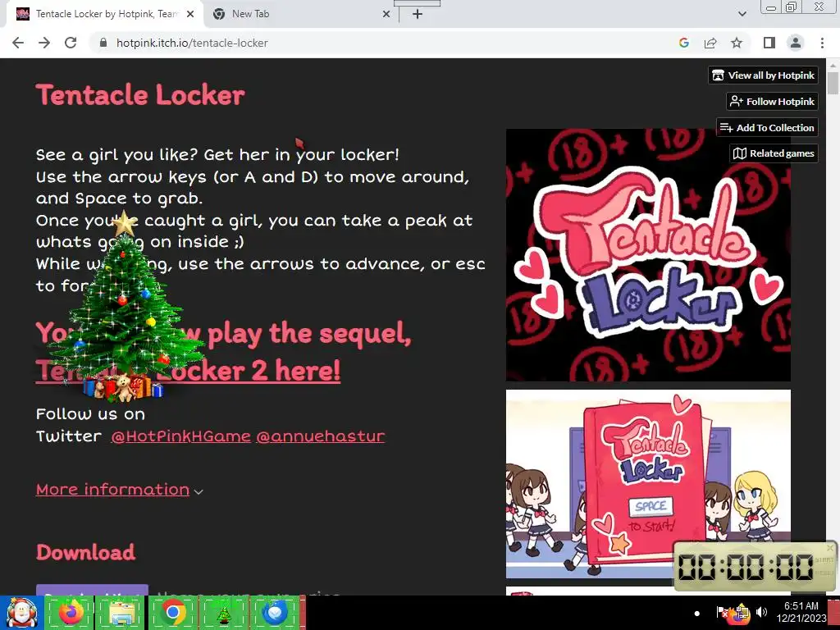Click Add To Collection
Image resolution: width=840 pixels, height=630 pixels.
(x=767, y=127)
